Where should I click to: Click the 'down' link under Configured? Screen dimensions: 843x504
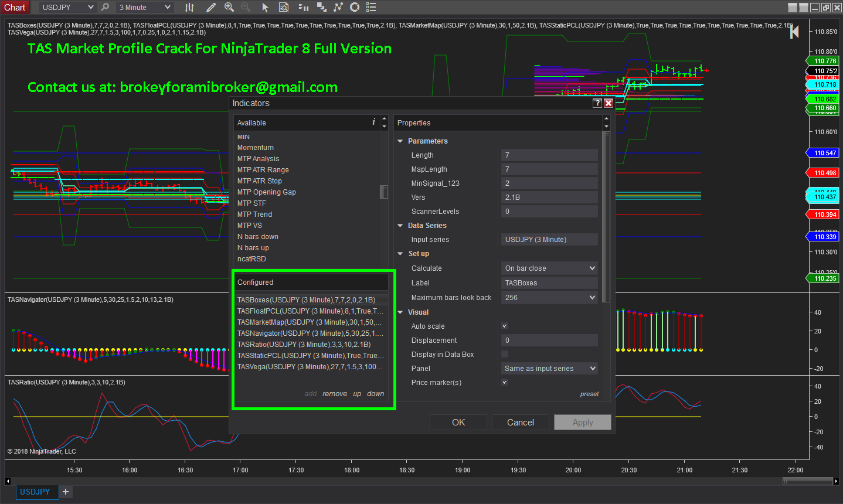(x=376, y=394)
